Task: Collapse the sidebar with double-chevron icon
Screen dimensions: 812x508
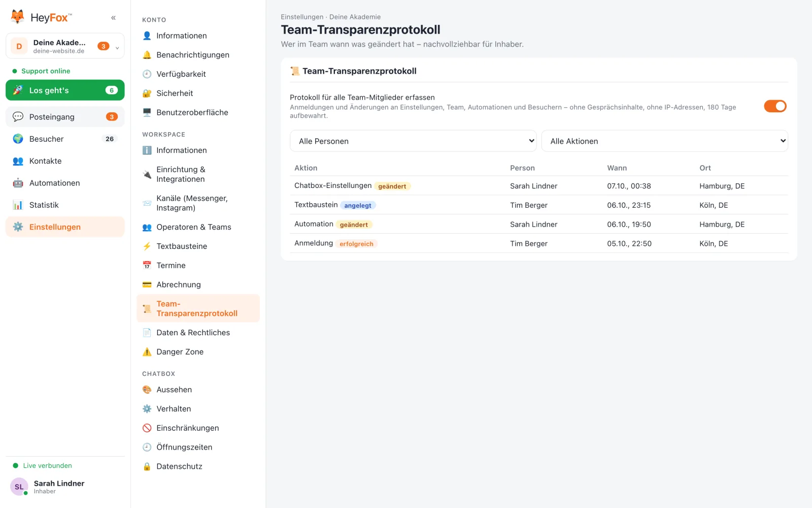Action: click(113, 18)
